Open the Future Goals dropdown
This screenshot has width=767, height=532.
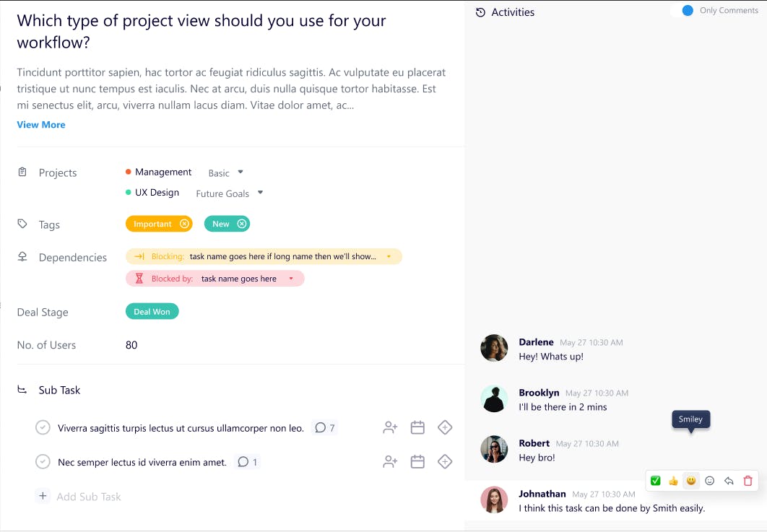(260, 193)
